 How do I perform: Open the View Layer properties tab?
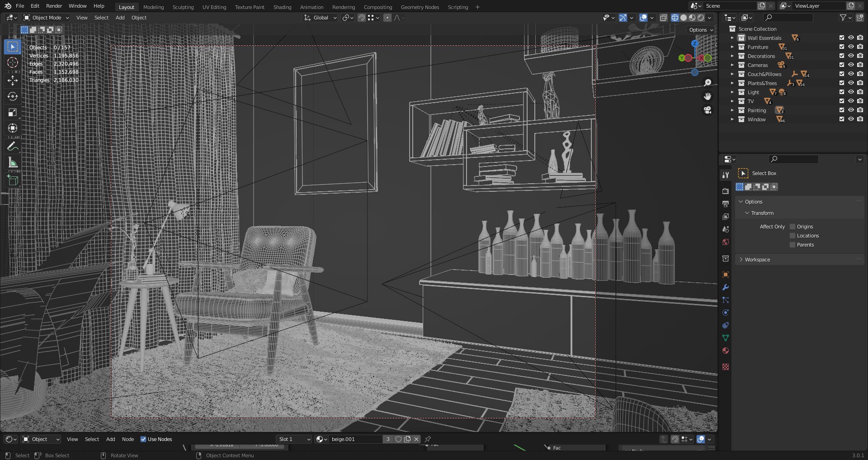tap(726, 217)
